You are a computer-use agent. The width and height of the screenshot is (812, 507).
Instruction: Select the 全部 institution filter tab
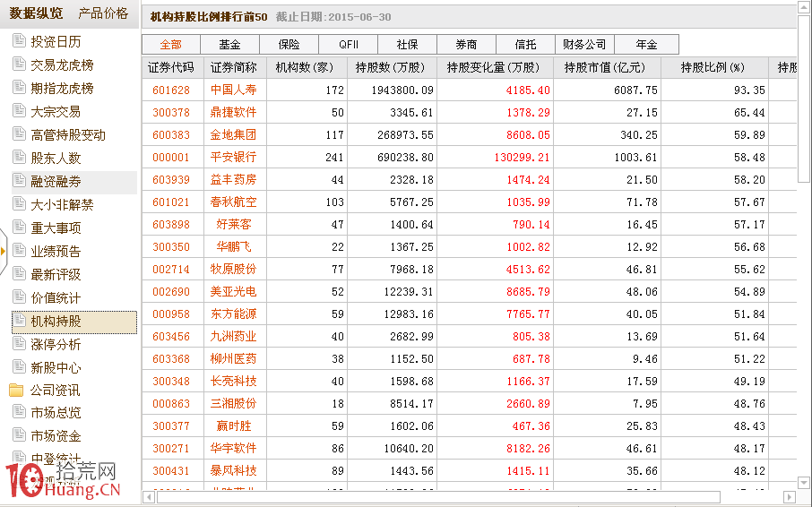[171, 45]
